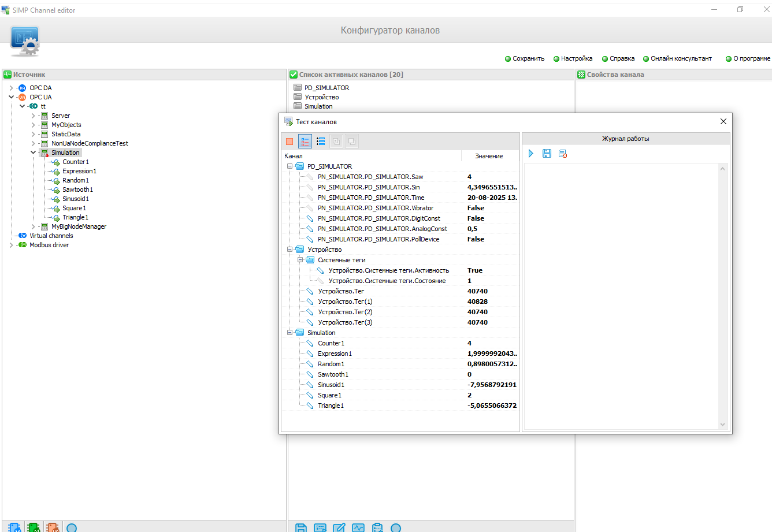Select Sawtooth1 in source tree
The width and height of the screenshot is (772, 532).
tap(77, 189)
